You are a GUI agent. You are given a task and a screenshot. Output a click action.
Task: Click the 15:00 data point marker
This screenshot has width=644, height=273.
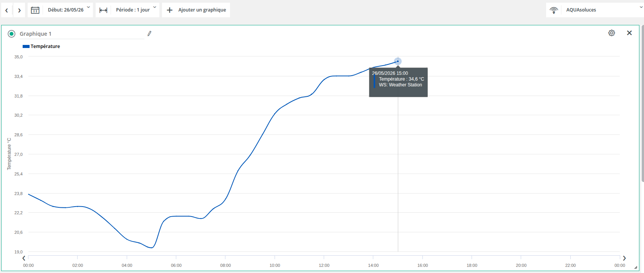pos(398,61)
